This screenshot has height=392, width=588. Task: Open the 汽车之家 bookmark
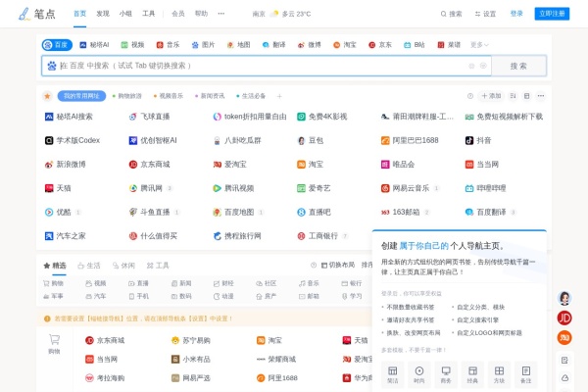(x=66, y=236)
